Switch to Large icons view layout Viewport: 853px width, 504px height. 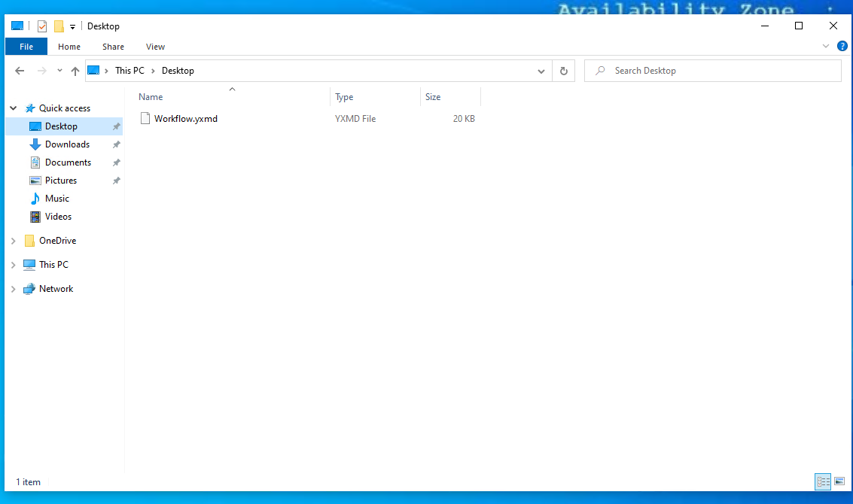[x=839, y=482]
